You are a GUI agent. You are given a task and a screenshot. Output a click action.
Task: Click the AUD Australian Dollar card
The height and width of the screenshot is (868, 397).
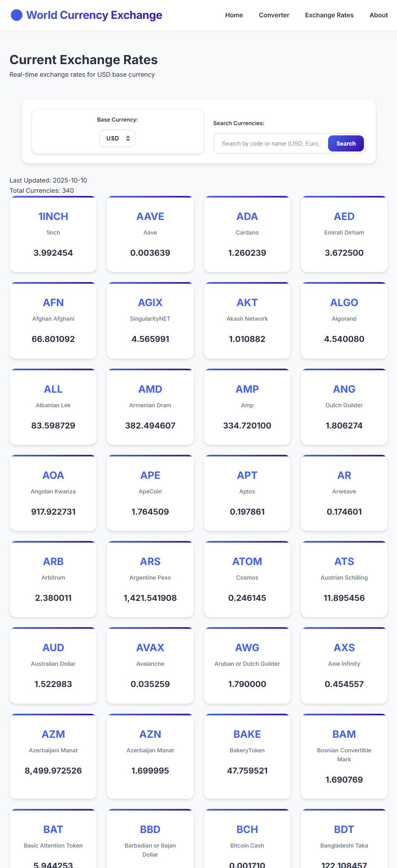[53, 665]
